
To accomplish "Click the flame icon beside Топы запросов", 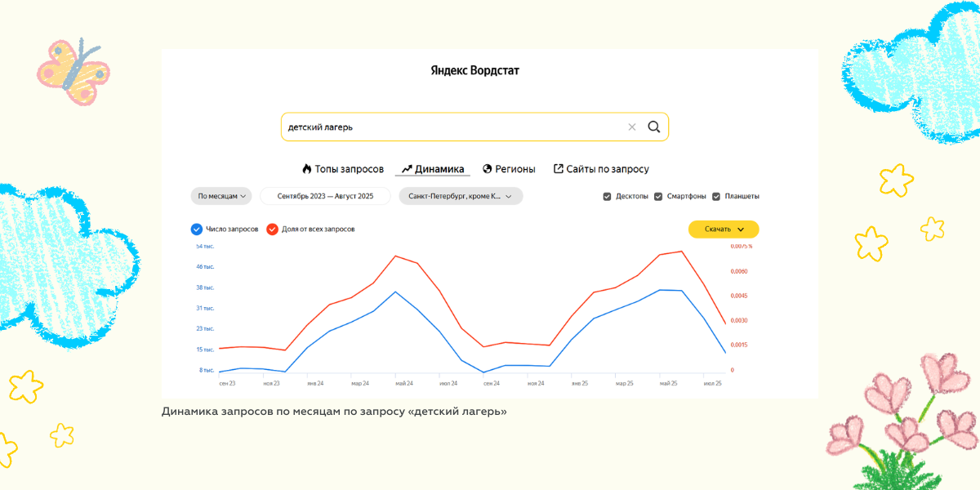I will pos(307,169).
